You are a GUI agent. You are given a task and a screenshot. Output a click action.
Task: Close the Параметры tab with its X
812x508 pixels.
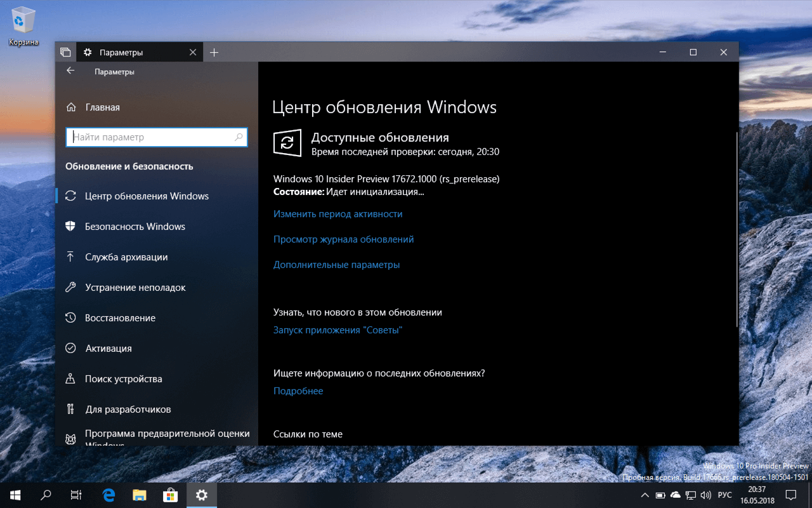click(193, 52)
